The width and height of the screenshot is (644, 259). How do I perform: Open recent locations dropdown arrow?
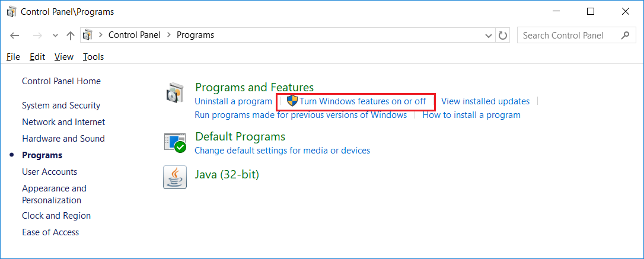[x=56, y=36]
